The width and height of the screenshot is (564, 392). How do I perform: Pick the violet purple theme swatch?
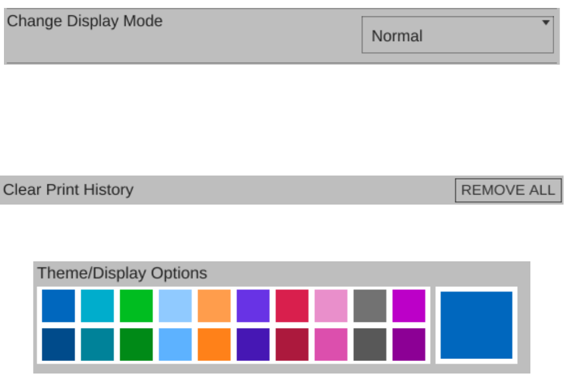[253, 306]
